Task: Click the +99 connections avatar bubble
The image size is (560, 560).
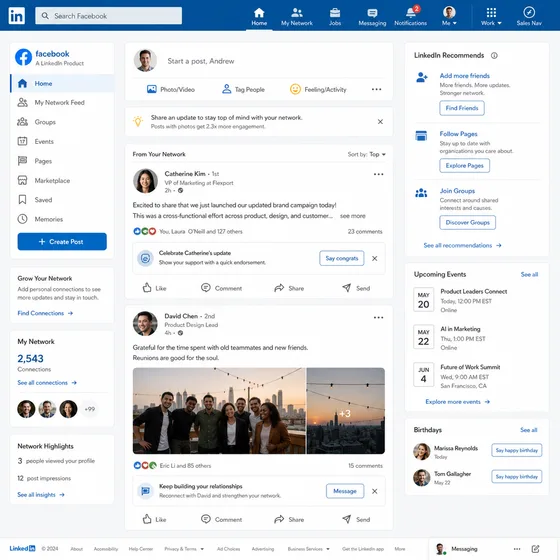Action: click(90, 409)
